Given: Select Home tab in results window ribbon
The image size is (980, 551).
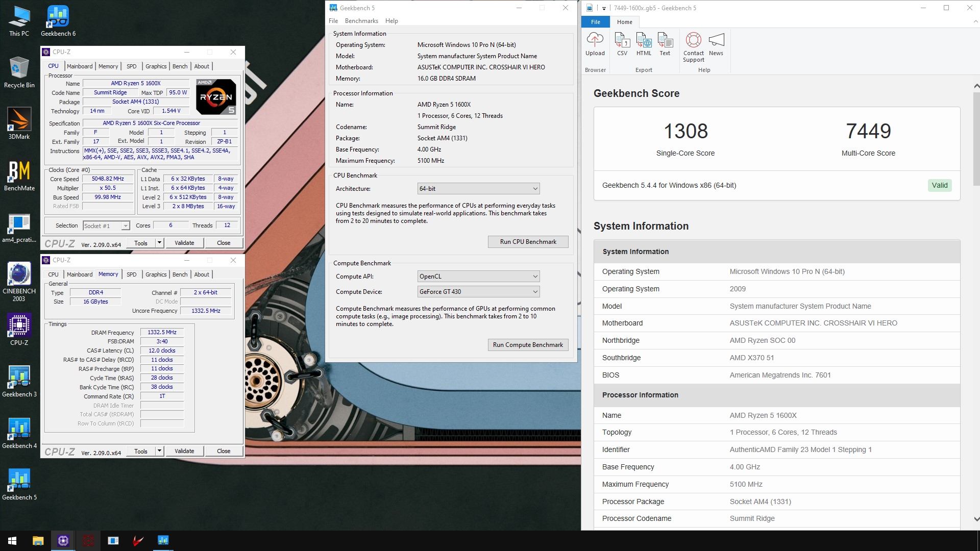Looking at the screenshot, I should 625,22.
